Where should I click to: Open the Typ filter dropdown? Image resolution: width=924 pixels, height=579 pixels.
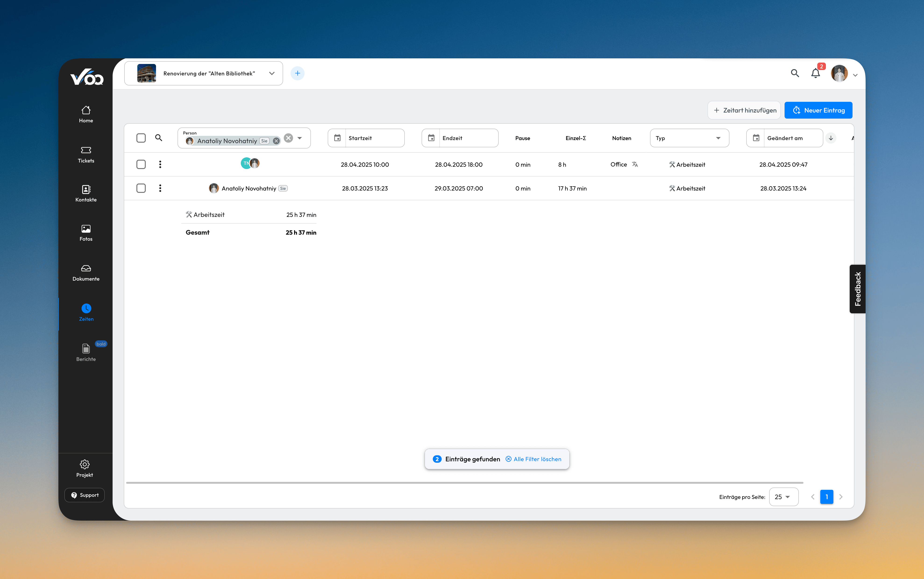[x=689, y=138]
